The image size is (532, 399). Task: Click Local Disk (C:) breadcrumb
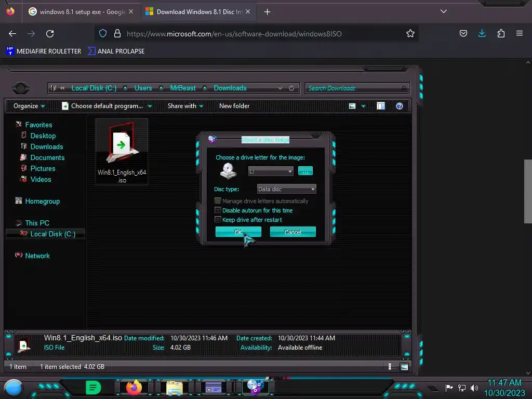tap(94, 88)
